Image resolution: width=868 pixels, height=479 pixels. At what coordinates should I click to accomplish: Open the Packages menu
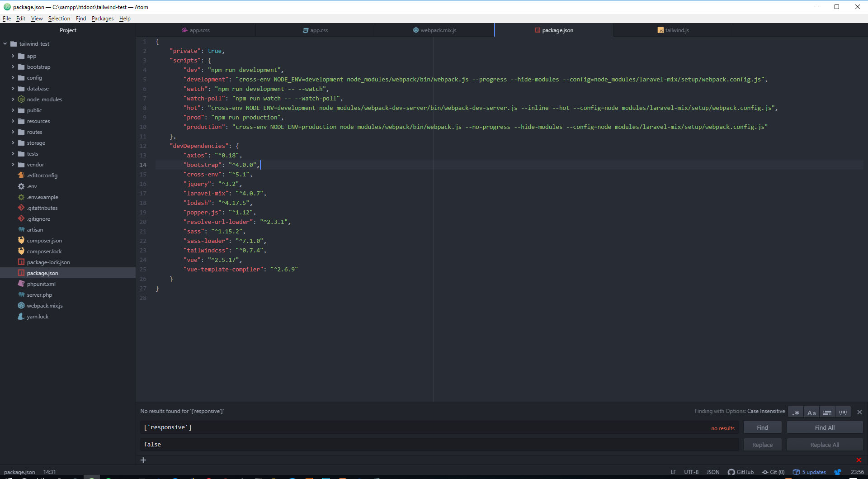102,19
